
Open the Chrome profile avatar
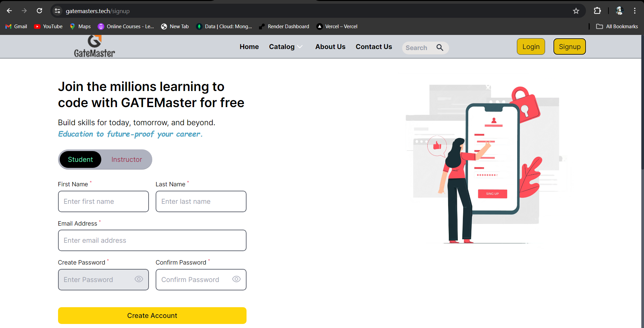pos(619,11)
